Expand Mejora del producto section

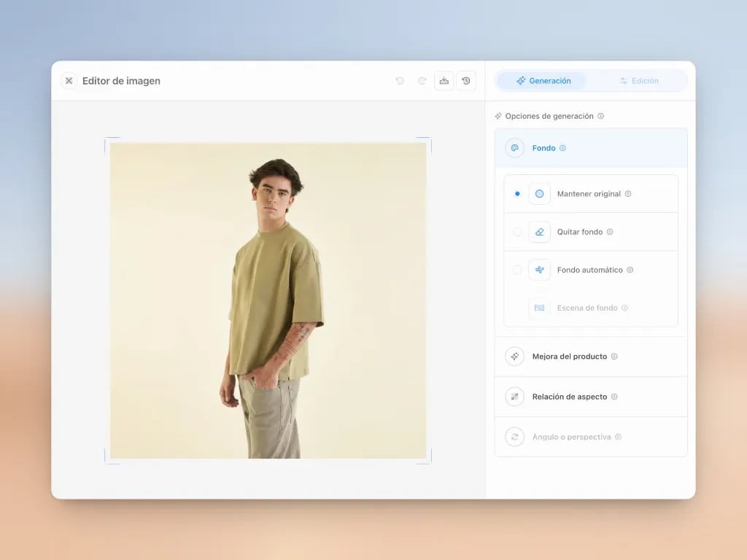click(x=591, y=357)
